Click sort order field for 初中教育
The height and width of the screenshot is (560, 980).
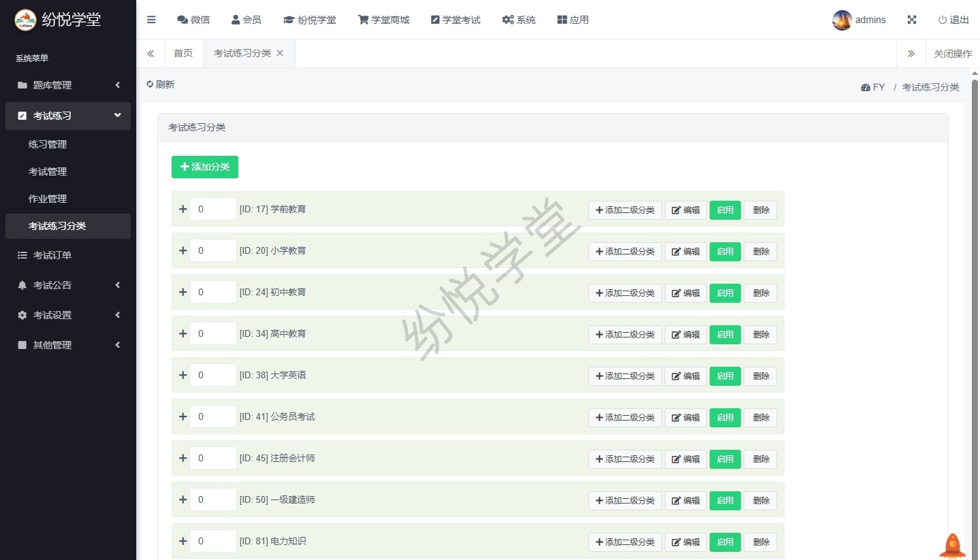click(212, 292)
